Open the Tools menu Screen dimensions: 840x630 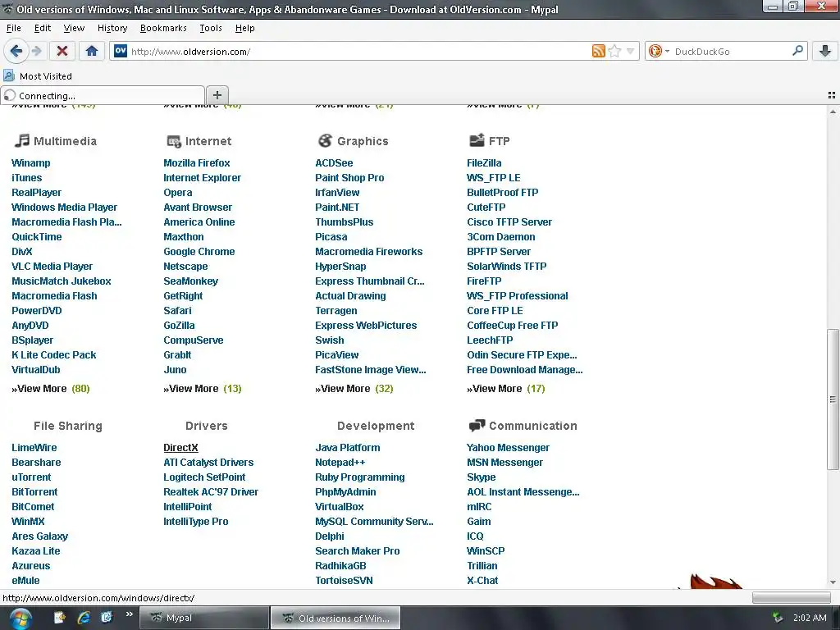tap(211, 28)
